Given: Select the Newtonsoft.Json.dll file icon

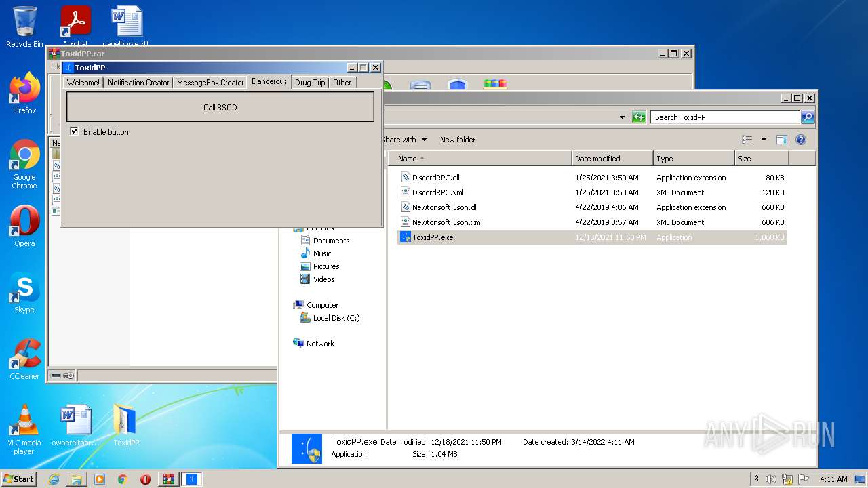Looking at the screenshot, I should (x=406, y=207).
